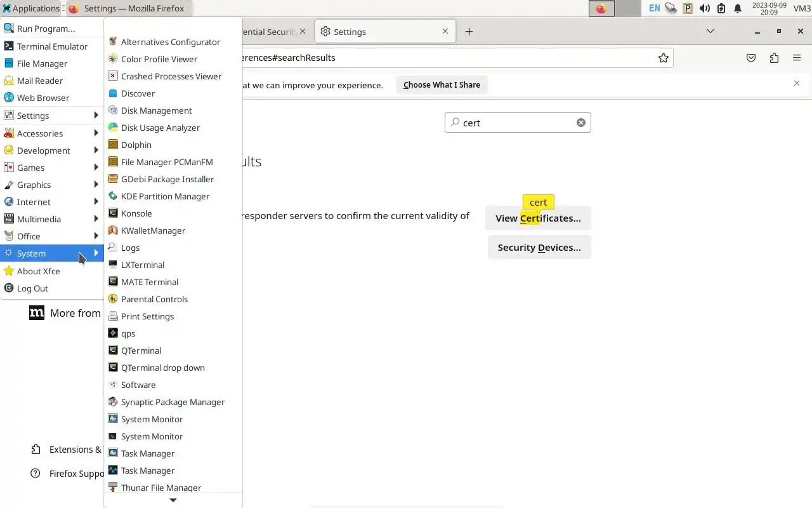812x508 pixels.
Task: Click the LXTerminal icon
Action: click(113, 265)
